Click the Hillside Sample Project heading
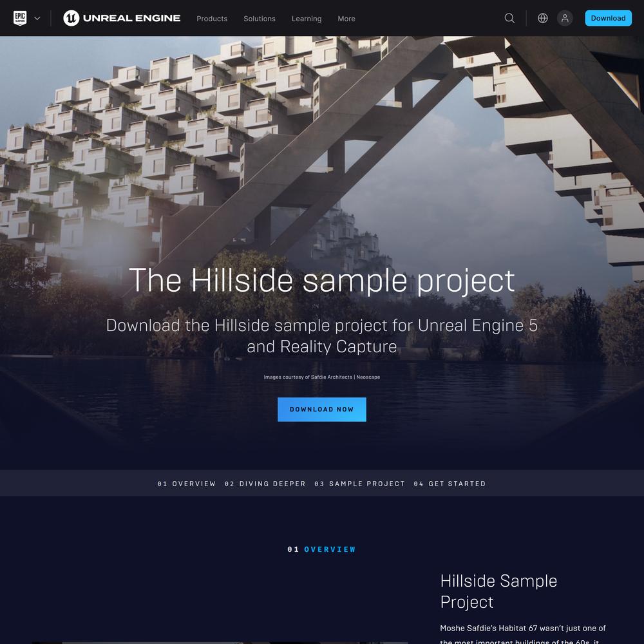Screen dimensions: 644x644 [x=498, y=591]
